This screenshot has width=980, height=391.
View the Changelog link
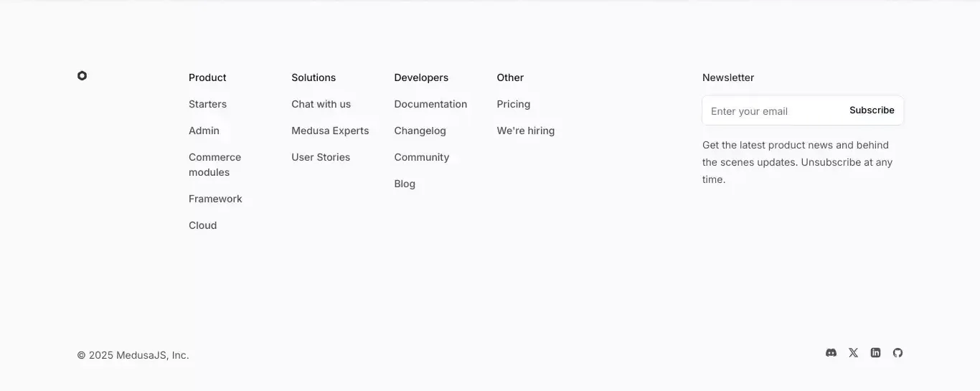(x=420, y=131)
